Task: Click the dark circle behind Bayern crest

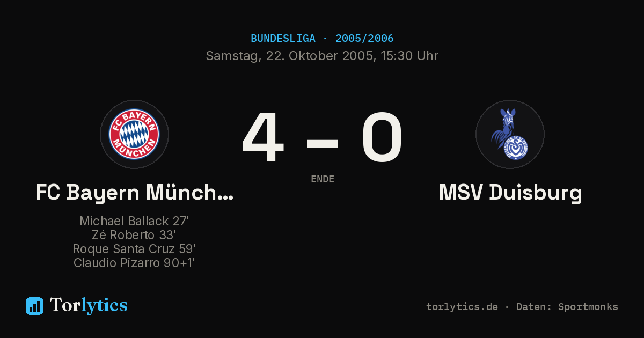Action: pos(134,134)
